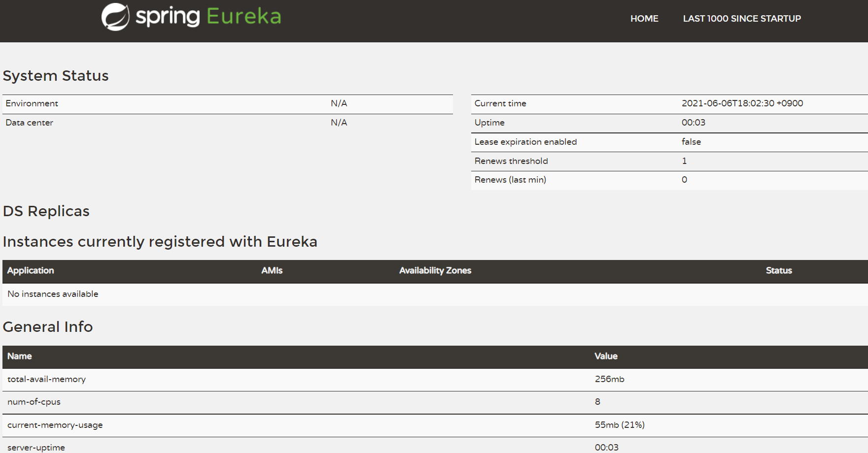Viewport: 868px width, 453px height.
Task: Click the Current time label
Action: [500, 103]
